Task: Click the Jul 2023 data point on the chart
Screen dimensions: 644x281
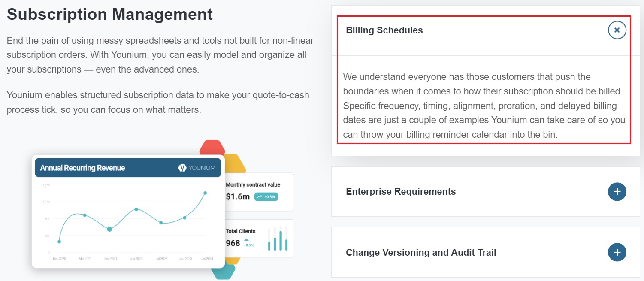Action: click(x=205, y=193)
